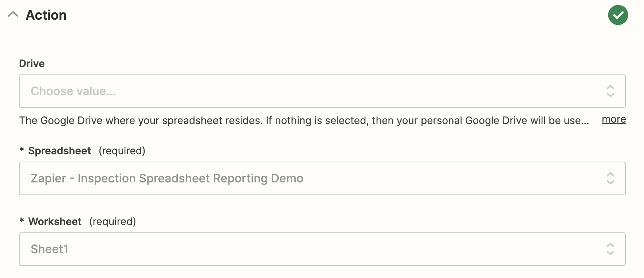
Task: Open the Spreadsheet combo box
Action: (x=322, y=178)
